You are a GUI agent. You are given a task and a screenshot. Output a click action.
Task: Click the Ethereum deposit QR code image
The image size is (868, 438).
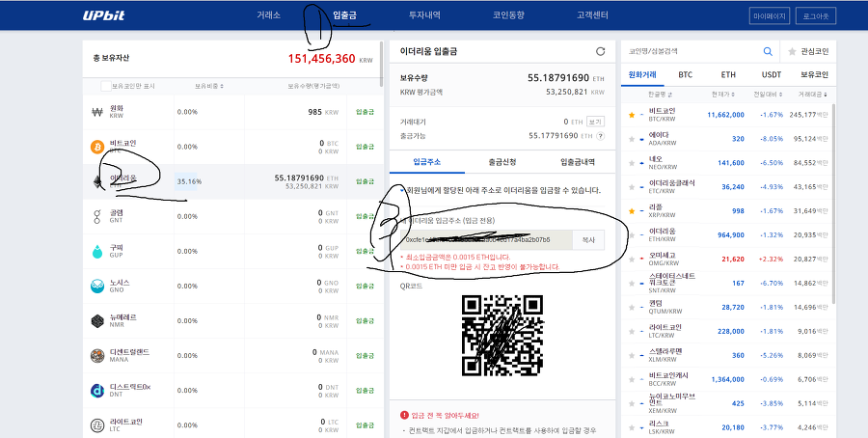(502, 336)
